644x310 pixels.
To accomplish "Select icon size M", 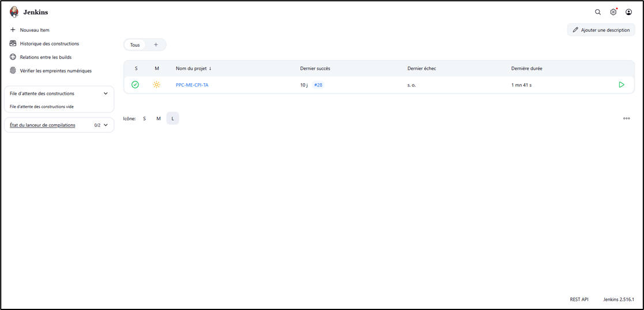I will (159, 118).
